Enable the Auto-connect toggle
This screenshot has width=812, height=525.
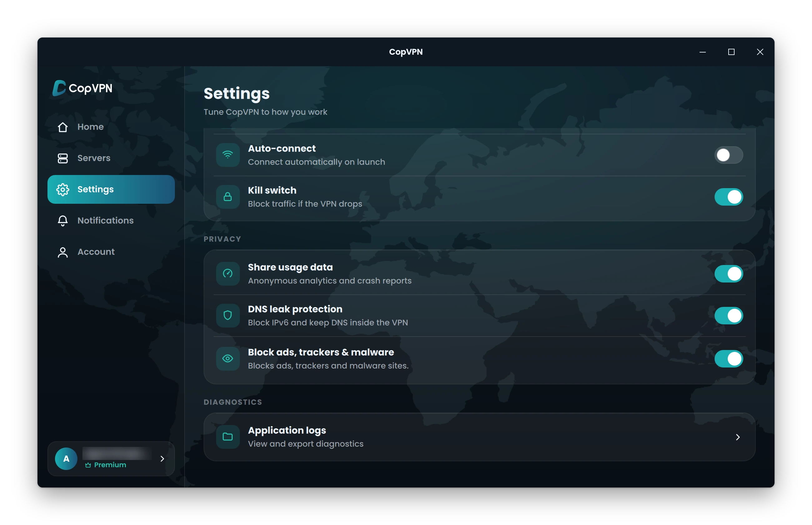tap(729, 155)
